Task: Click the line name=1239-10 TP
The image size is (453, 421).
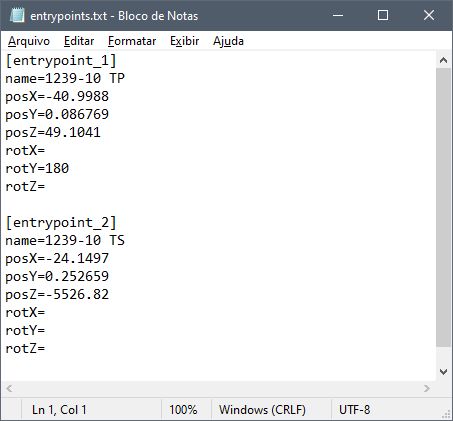Action: click(x=65, y=79)
